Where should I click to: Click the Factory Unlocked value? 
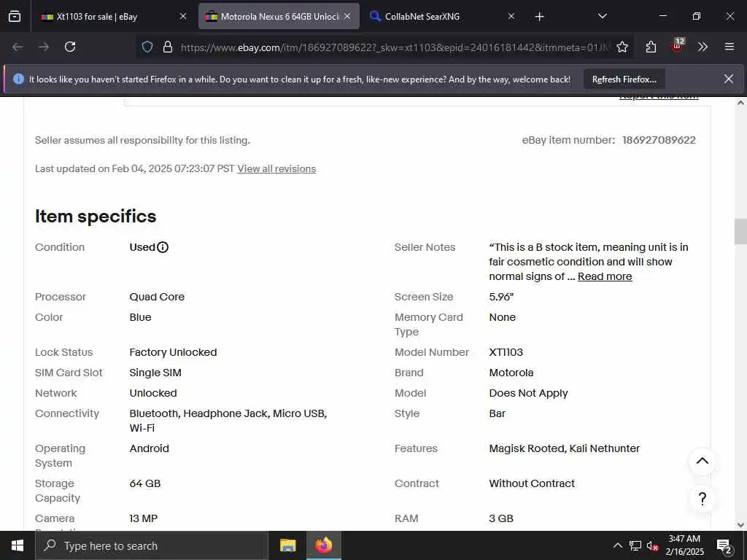click(x=173, y=352)
